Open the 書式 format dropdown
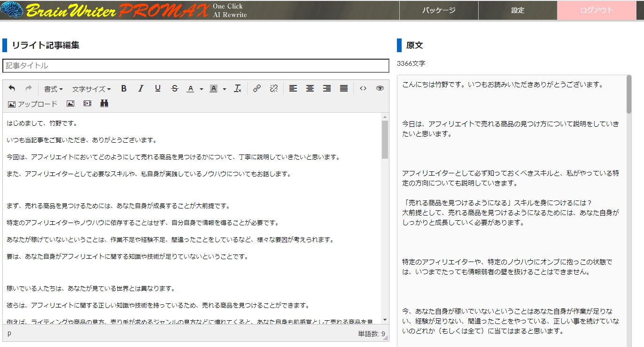 coord(53,89)
